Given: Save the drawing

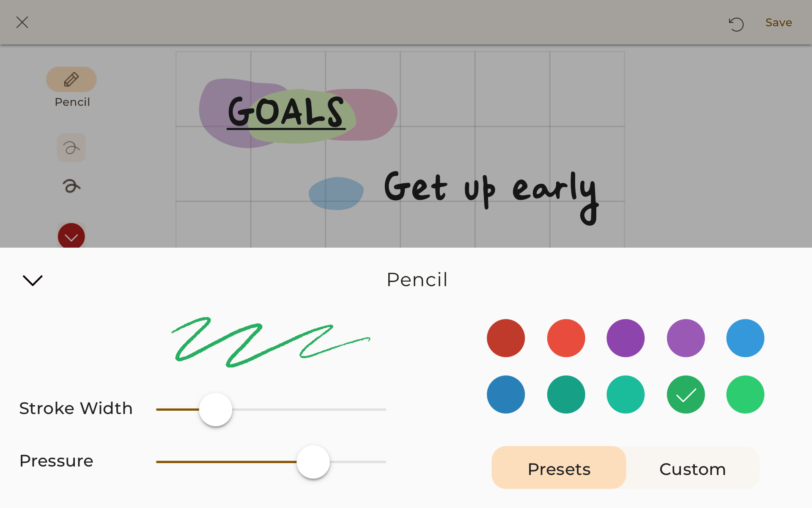Looking at the screenshot, I should pyautogui.click(x=779, y=22).
